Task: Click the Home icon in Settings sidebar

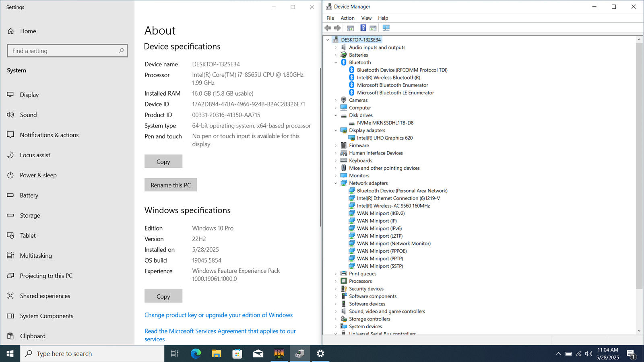Action: (x=11, y=31)
